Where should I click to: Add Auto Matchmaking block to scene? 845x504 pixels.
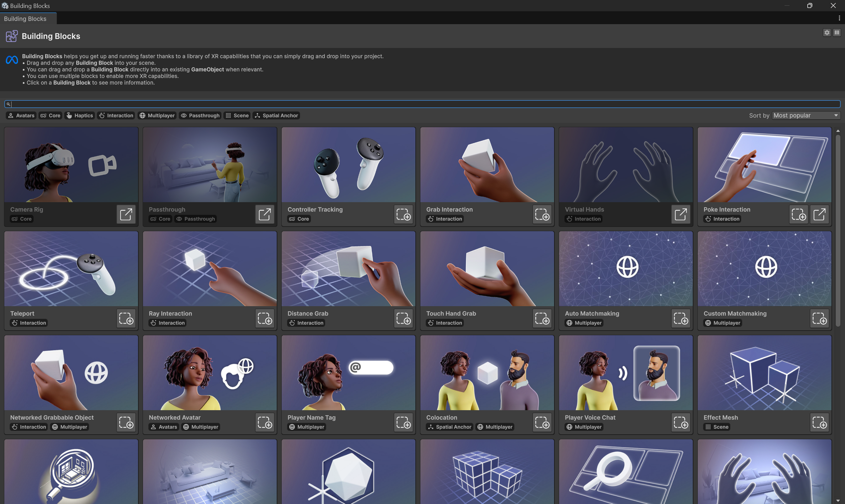681,318
